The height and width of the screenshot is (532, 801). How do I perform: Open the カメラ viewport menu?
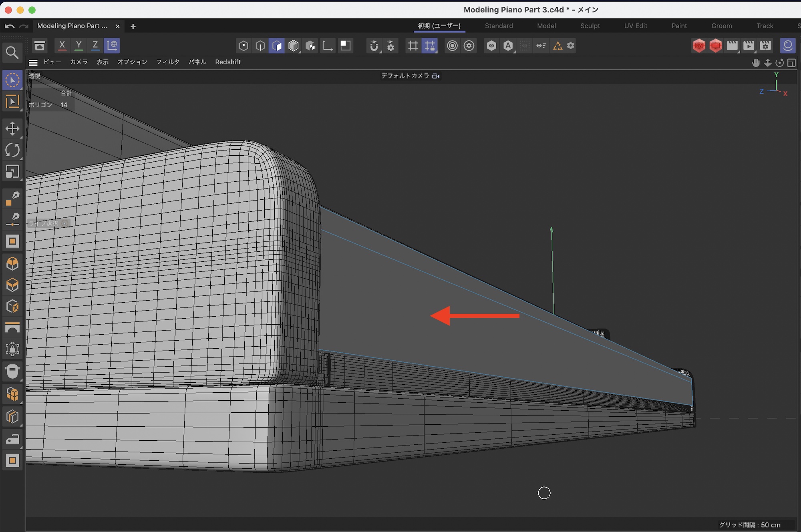point(78,62)
